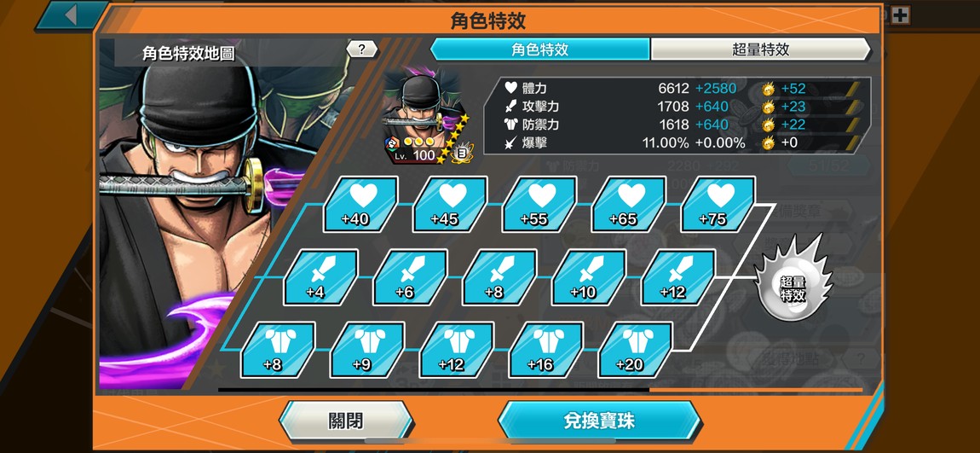980x453 pixels.
Task: Pick the +12 armor defense node
Action: 456,350
